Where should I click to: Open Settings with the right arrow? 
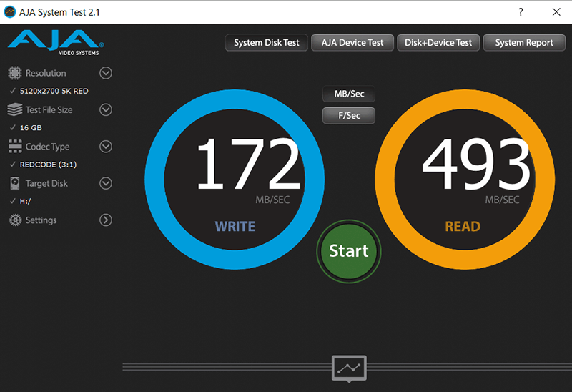tap(106, 220)
